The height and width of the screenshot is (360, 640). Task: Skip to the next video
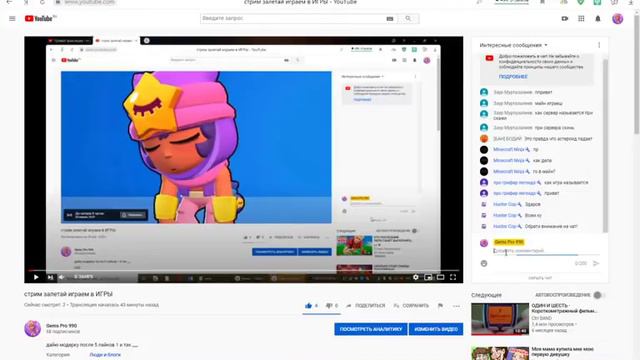pyautogui.click(x=50, y=277)
